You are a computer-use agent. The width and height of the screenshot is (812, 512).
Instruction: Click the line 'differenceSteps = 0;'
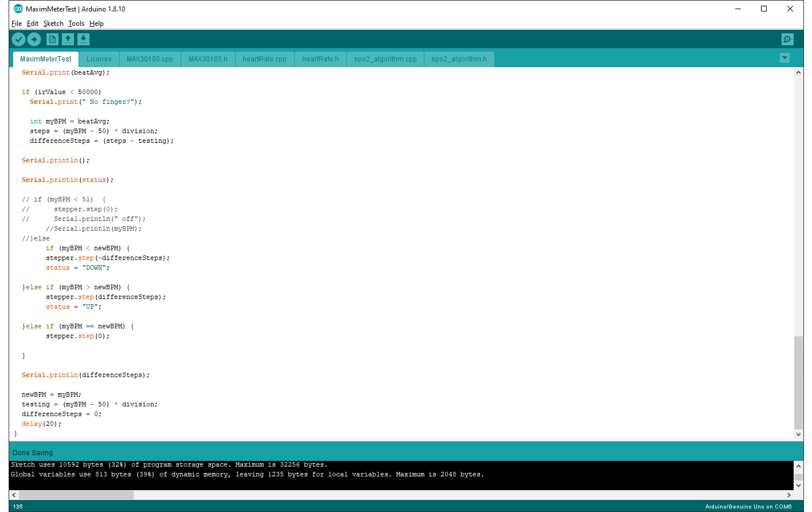(x=61, y=414)
